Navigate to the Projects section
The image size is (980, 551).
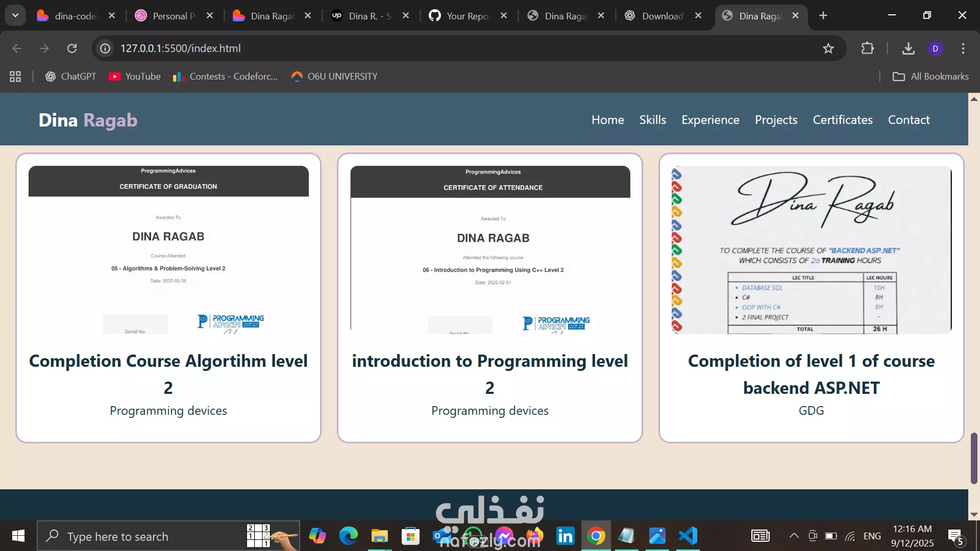(776, 120)
